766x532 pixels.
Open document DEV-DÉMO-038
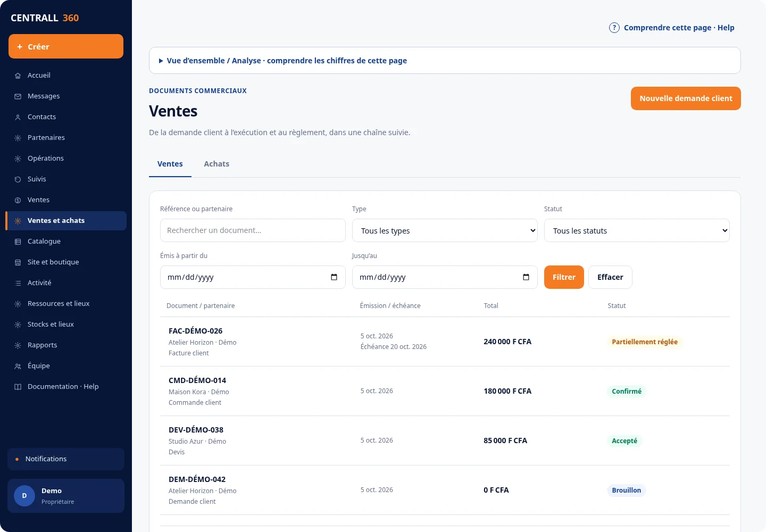196,430
